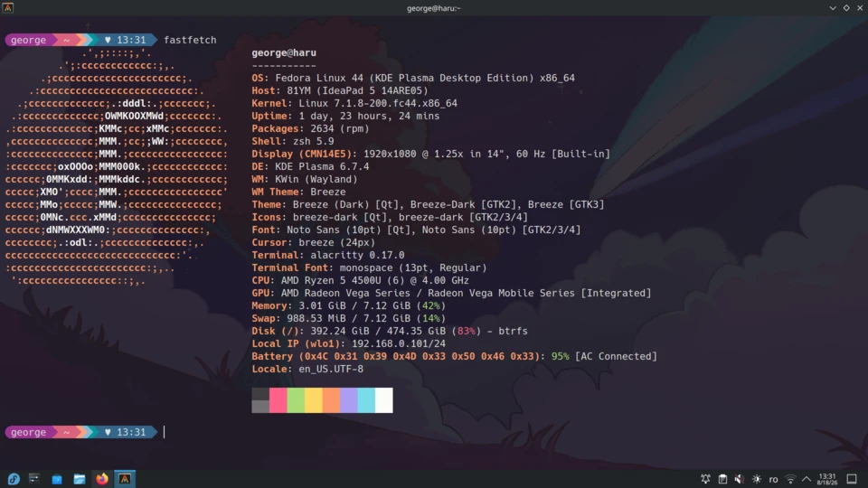Open System Settings from the taskbar
The width and height of the screenshot is (868, 488).
pos(34,479)
